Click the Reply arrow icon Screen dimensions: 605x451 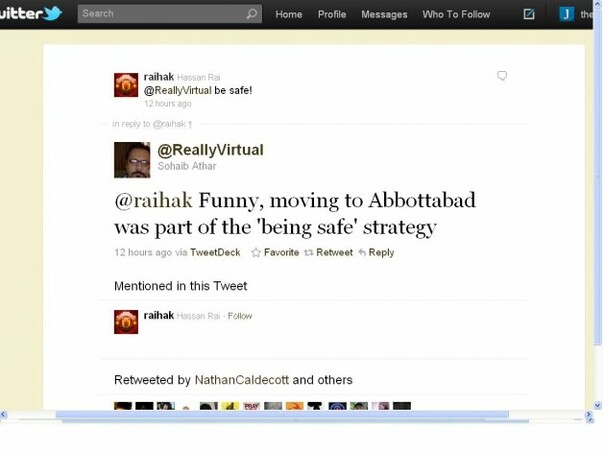[x=362, y=253]
